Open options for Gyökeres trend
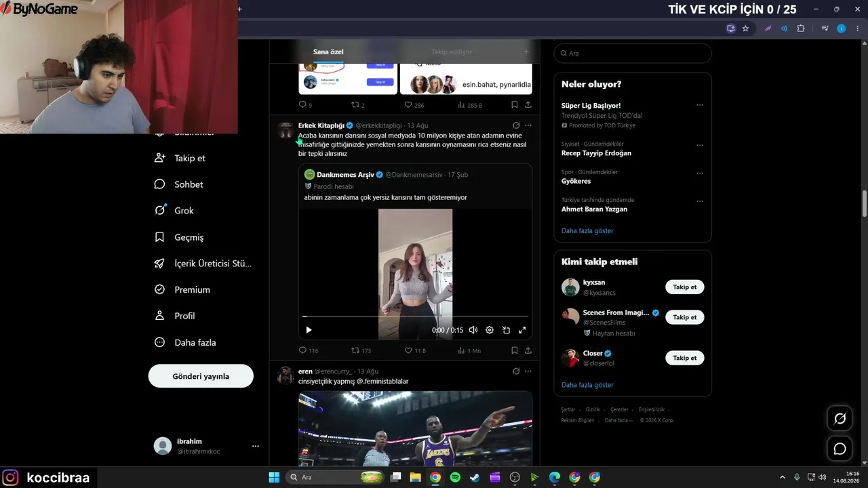868x488 pixels. pyautogui.click(x=700, y=173)
